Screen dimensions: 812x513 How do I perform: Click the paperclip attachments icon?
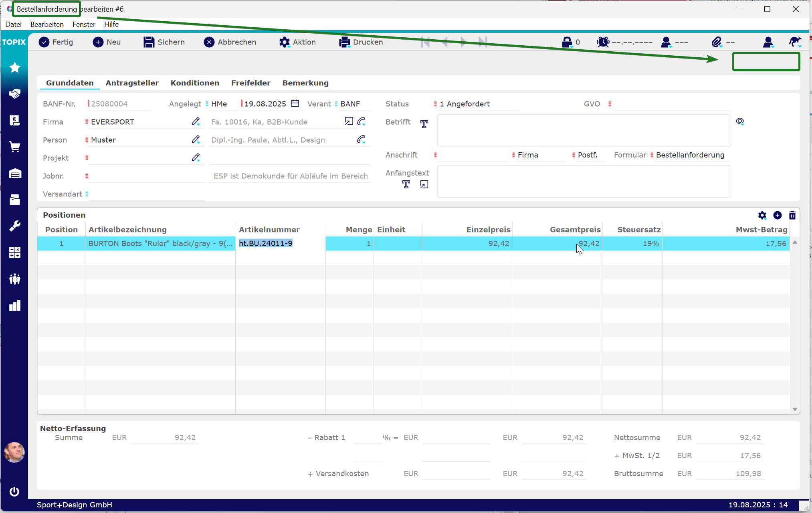[x=717, y=42]
